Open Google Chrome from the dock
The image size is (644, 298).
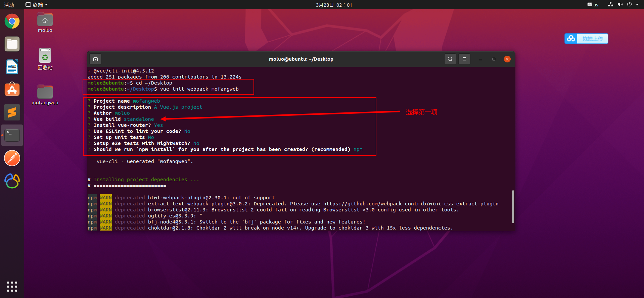tap(12, 21)
